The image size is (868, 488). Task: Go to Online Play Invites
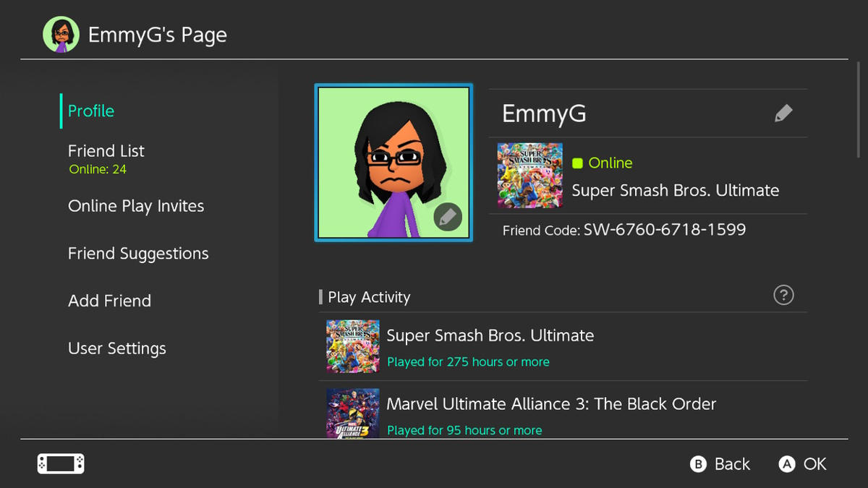point(136,206)
